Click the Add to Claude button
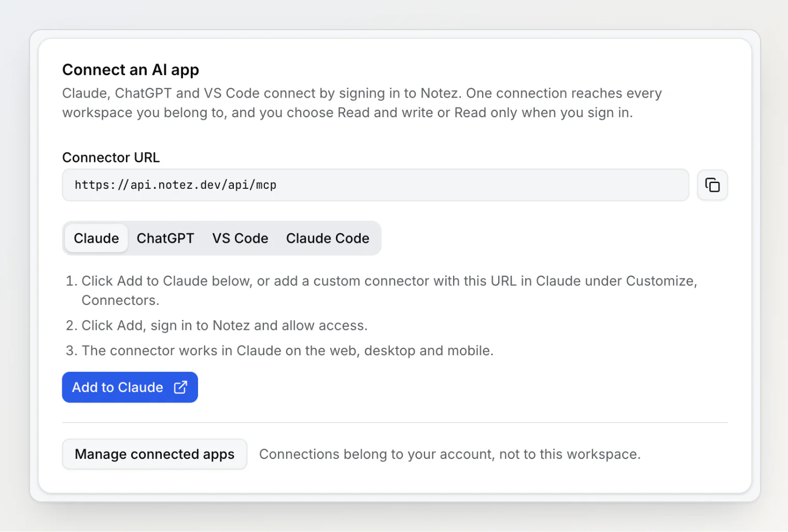The image size is (788, 532). coord(130,387)
